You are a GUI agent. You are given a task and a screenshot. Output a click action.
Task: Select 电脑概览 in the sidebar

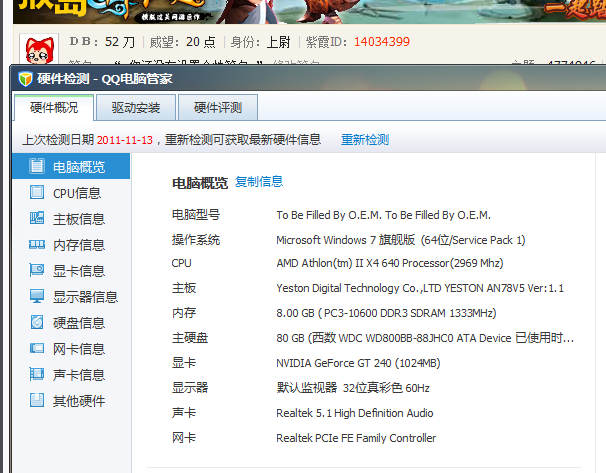[71, 166]
